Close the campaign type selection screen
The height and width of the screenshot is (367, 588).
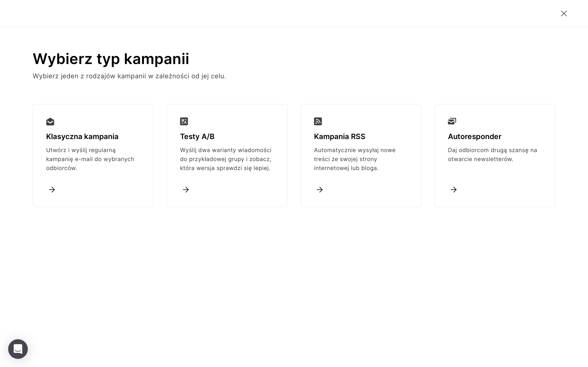click(x=564, y=13)
